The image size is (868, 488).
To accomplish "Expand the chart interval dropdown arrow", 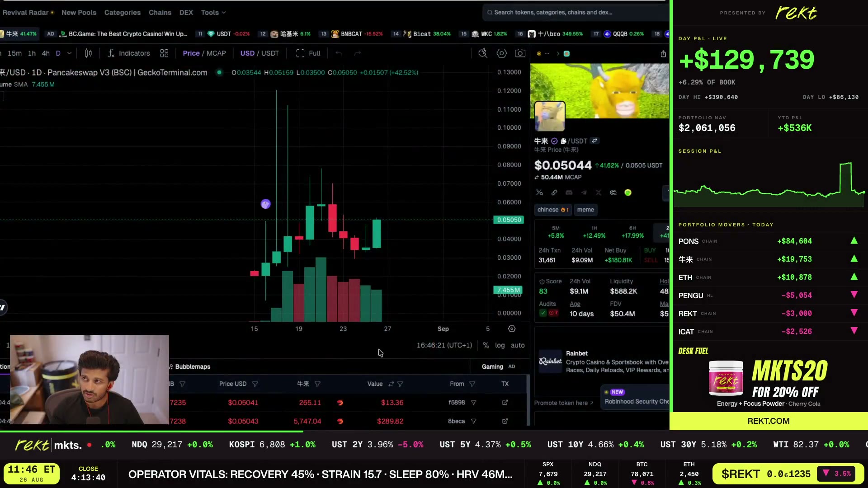I will [x=69, y=53].
